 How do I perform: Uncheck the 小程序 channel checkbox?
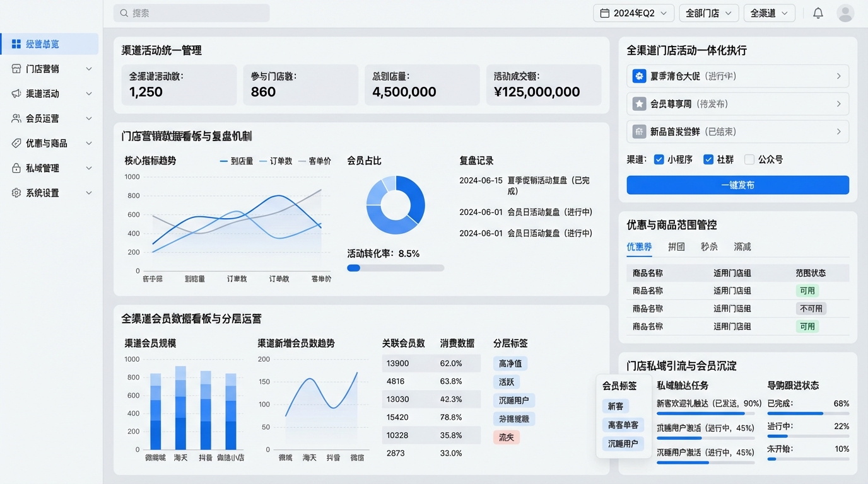[x=659, y=159]
